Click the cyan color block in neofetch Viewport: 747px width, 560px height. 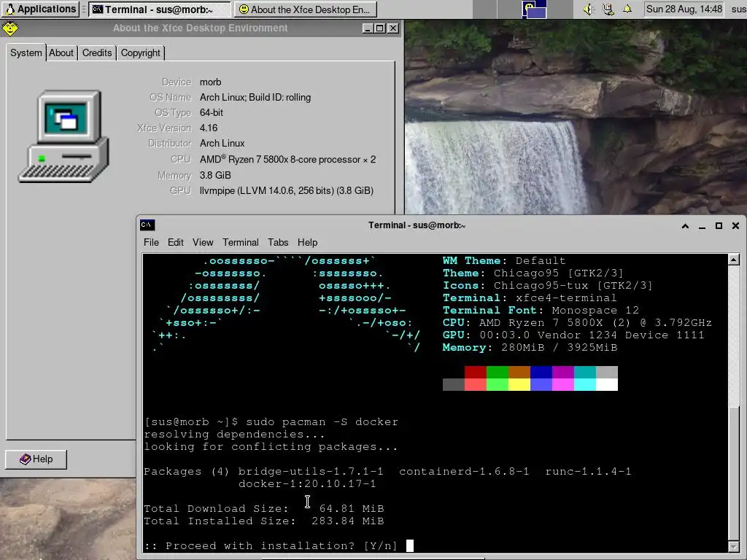pyautogui.click(x=585, y=372)
